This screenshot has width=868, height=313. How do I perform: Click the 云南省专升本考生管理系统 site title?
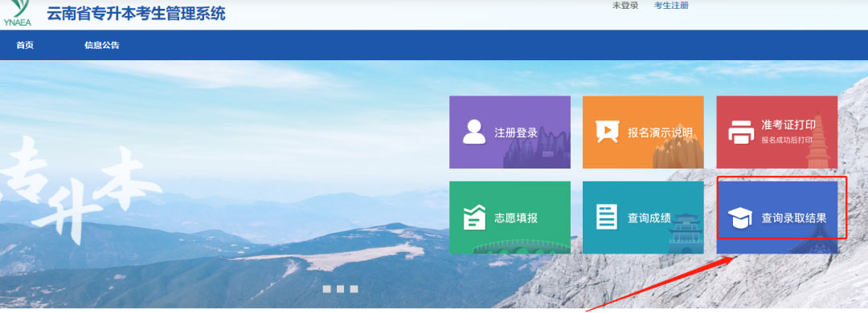pos(136,14)
